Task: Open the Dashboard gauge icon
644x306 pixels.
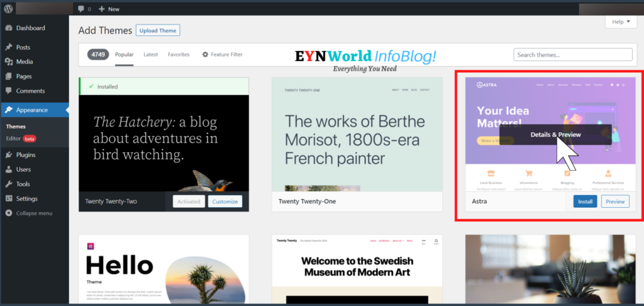Action: (9, 28)
